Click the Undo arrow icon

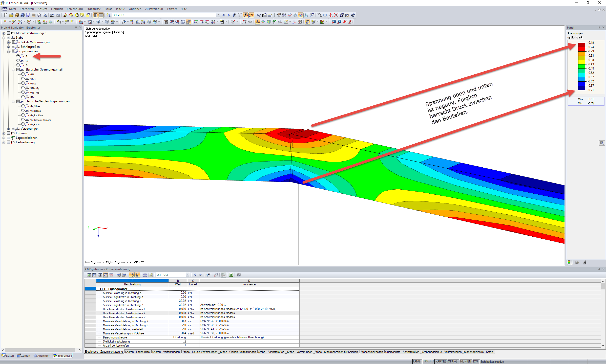pyautogui.click(x=52, y=15)
